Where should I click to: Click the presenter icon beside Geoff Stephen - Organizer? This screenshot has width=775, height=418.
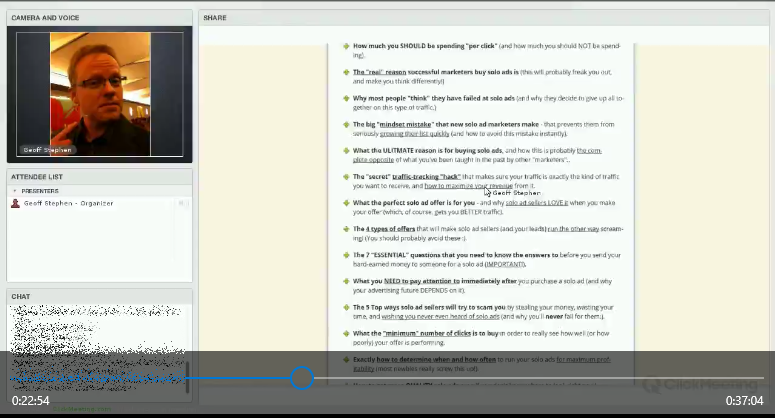click(15, 203)
